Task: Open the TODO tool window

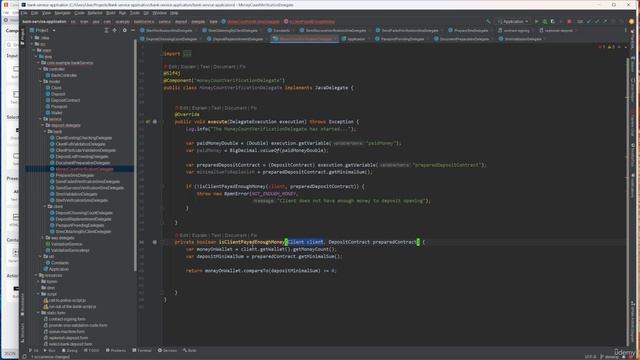Action: [92, 350]
